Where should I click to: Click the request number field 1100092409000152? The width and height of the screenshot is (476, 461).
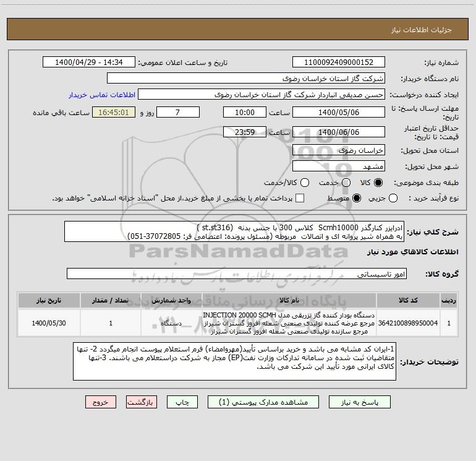339,62
